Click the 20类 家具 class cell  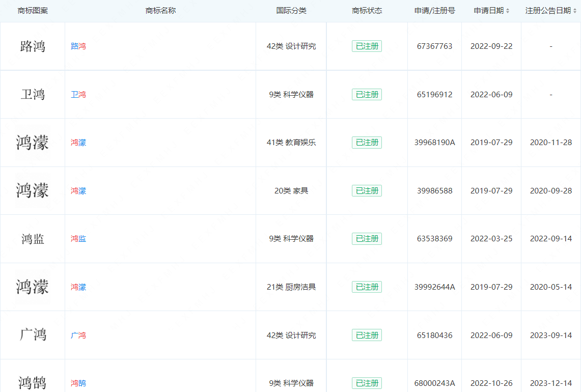291,191
